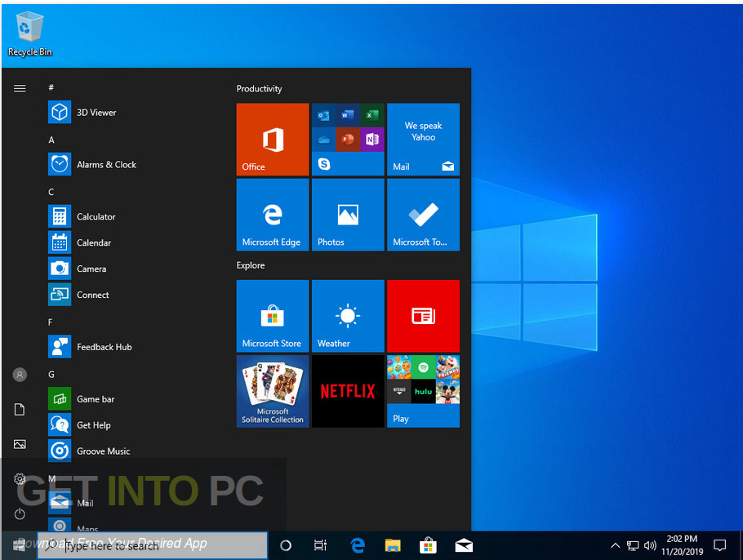The width and height of the screenshot is (743, 560).
Task: Click the taskbar search box
Action: click(153, 545)
